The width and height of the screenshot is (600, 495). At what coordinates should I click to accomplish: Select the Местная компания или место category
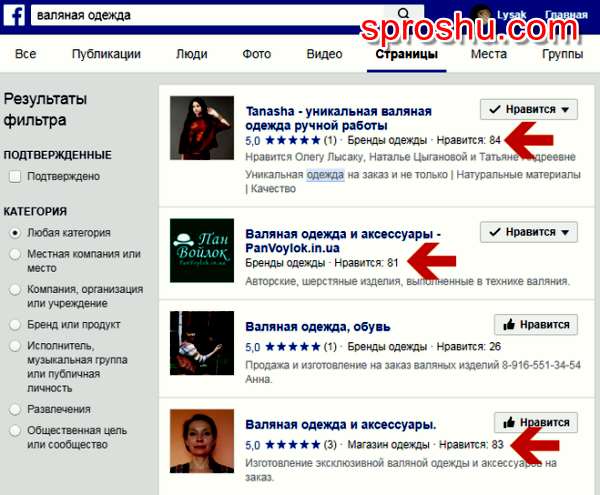15,254
